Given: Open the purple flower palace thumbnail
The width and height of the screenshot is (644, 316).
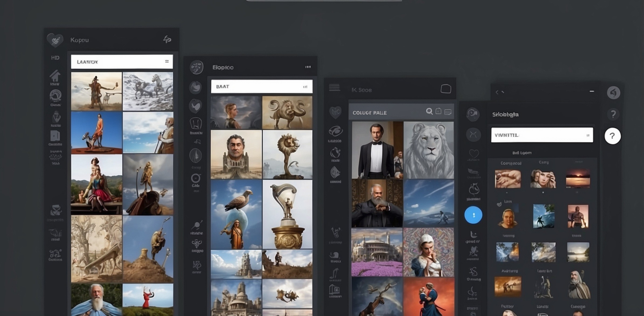Looking at the screenshot, I should [x=377, y=252].
